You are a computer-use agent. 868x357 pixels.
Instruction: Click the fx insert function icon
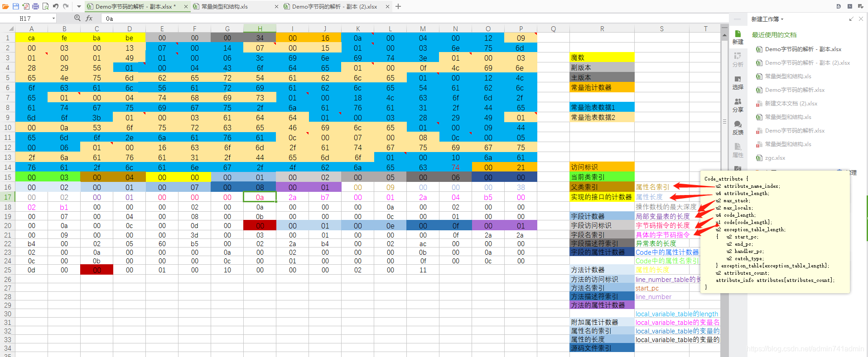(89, 18)
